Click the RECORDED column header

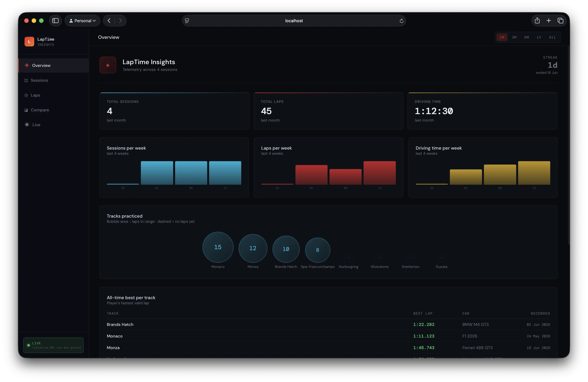pyautogui.click(x=540, y=313)
